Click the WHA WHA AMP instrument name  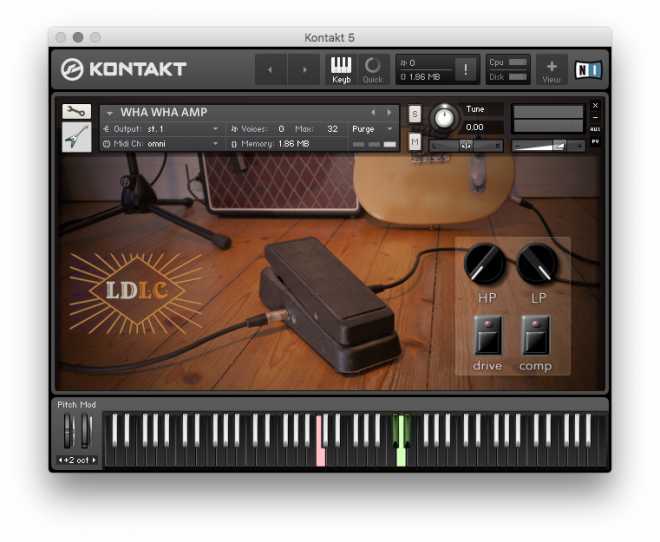[164, 112]
